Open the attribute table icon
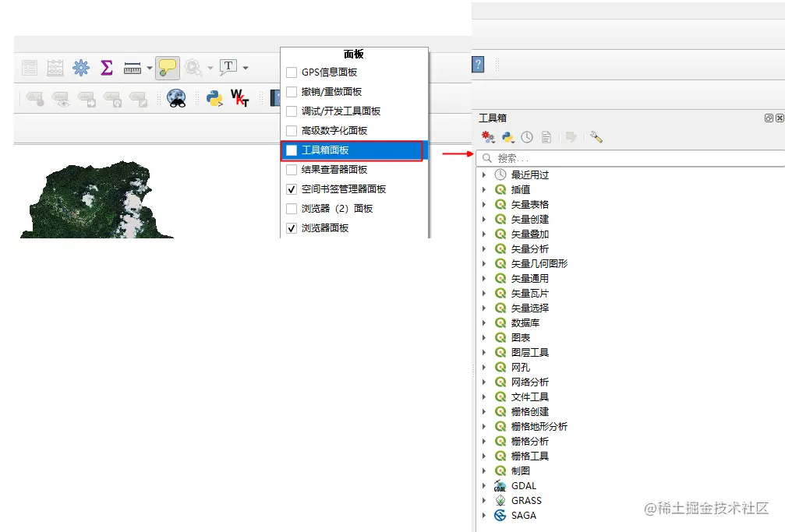 point(30,68)
